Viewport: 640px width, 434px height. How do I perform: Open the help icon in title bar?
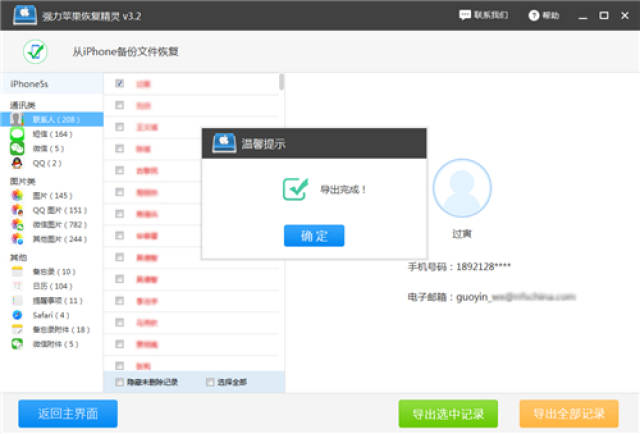tap(533, 16)
